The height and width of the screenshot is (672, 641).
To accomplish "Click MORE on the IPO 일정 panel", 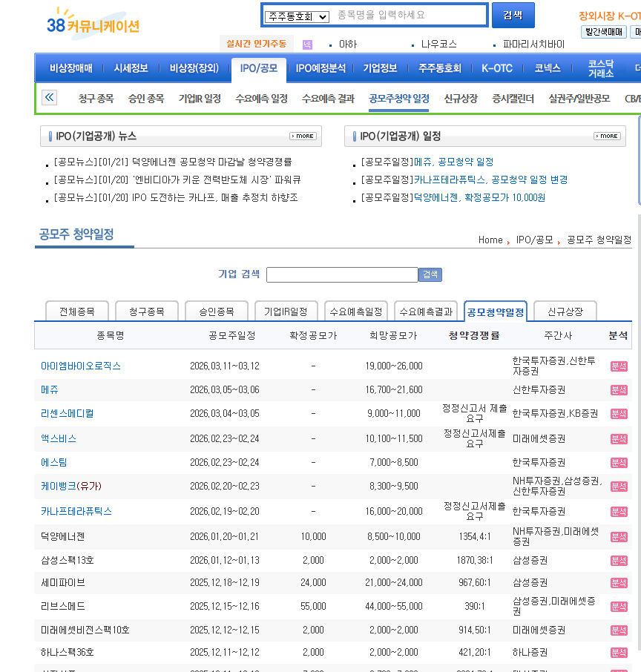I will pyautogui.click(x=608, y=136).
